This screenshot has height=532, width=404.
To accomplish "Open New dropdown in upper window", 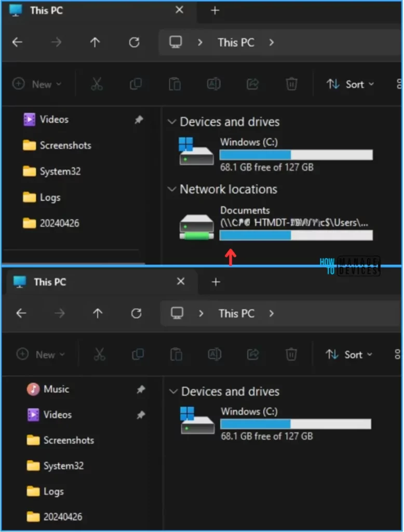I will (37, 84).
